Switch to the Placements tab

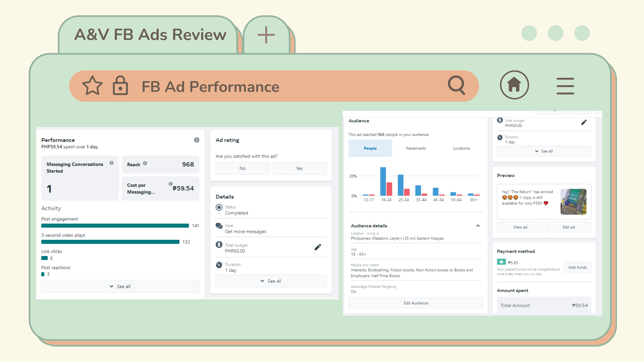tap(416, 148)
